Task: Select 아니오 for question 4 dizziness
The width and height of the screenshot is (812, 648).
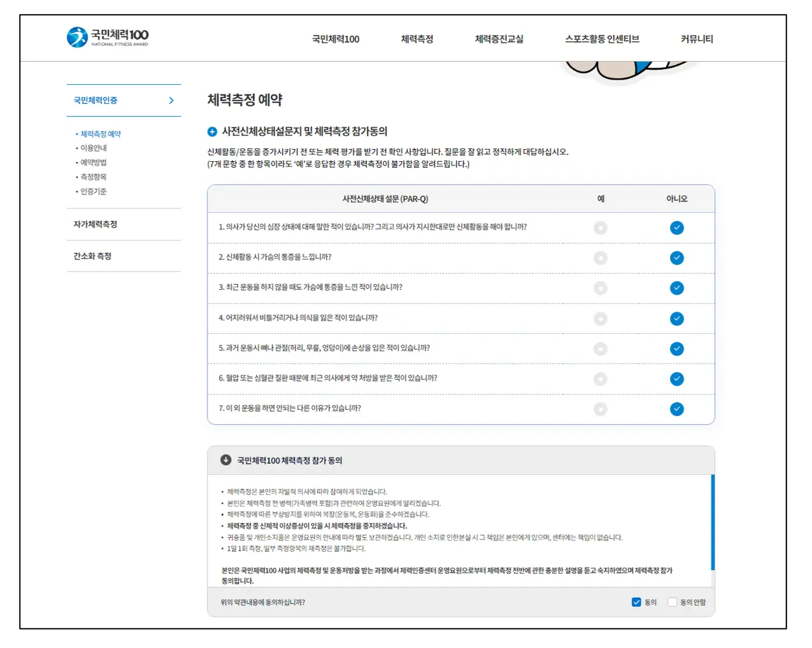Action: click(x=677, y=319)
